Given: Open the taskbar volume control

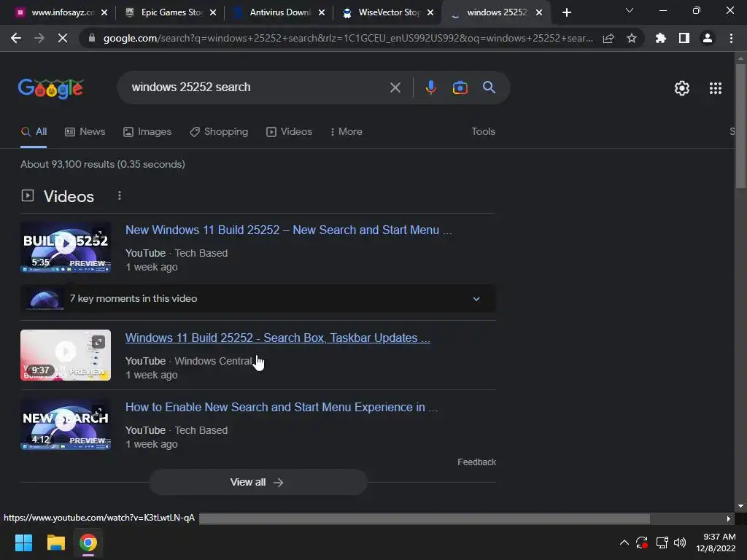Looking at the screenshot, I should [x=681, y=542].
